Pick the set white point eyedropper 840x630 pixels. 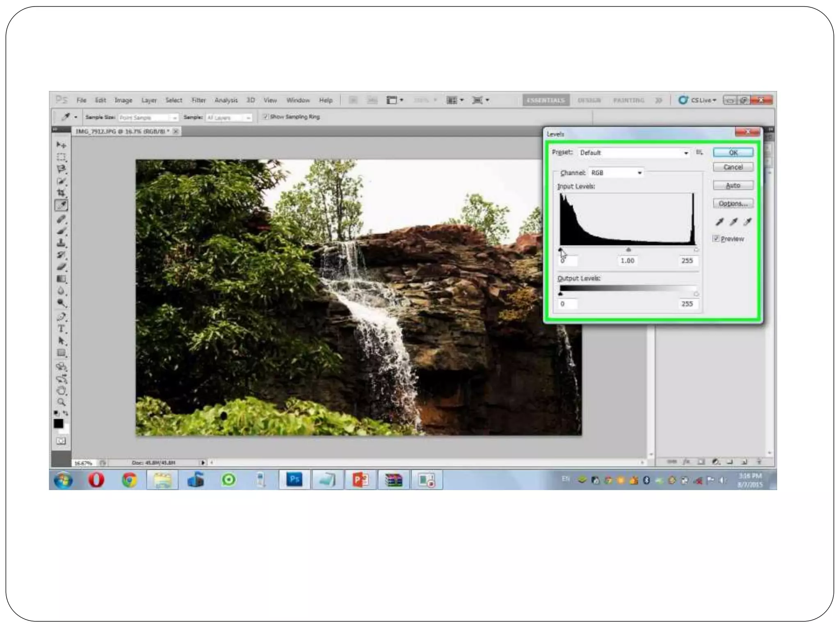[x=748, y=222]
